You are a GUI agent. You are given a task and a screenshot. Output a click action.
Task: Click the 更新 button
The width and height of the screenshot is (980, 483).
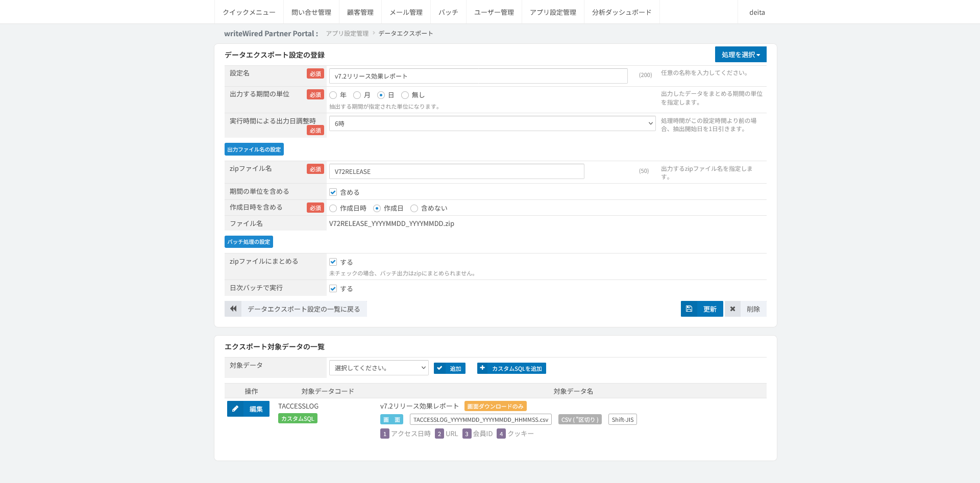pyautogui.click(x=702, y=309)
